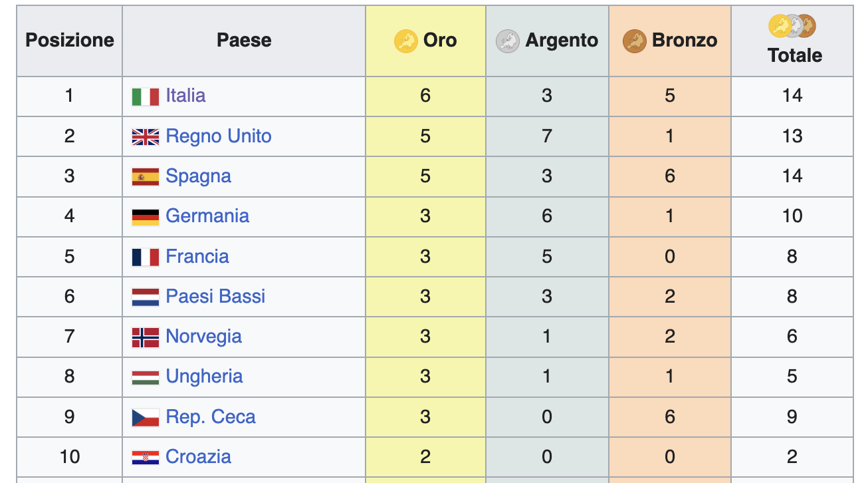Viewport: 868px width, 483px height.
Task: Click the Italian flag icon
Action: click(146, 96)
